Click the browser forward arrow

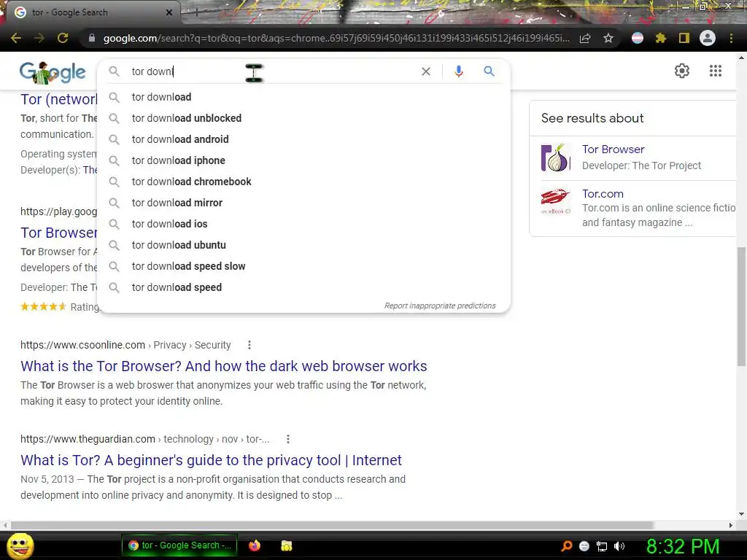pos(39,38)
